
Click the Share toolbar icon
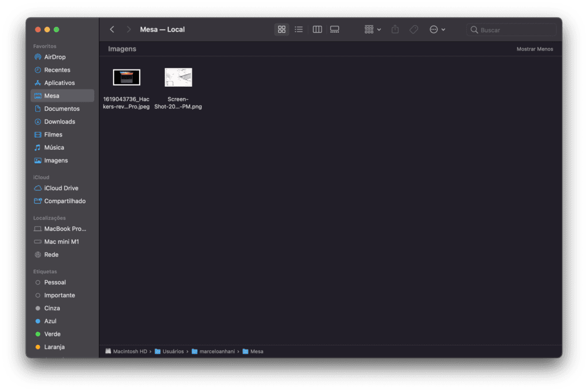(395, 29)
